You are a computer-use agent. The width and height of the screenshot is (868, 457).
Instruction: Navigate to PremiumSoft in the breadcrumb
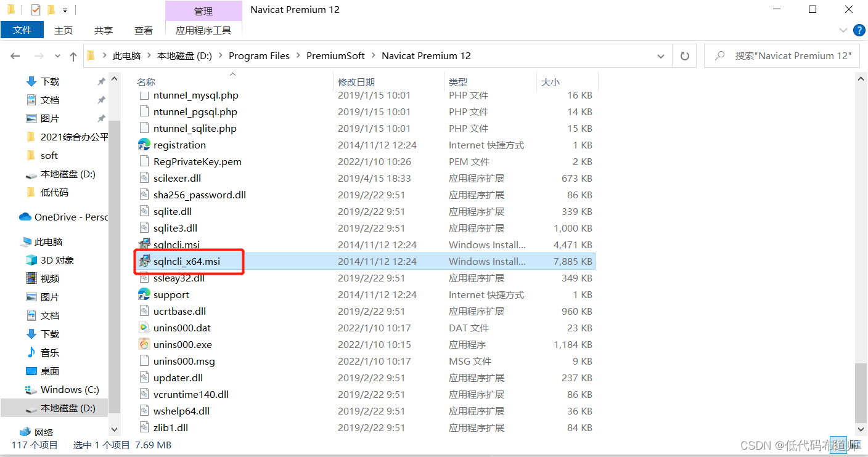(x=336, y=56)
